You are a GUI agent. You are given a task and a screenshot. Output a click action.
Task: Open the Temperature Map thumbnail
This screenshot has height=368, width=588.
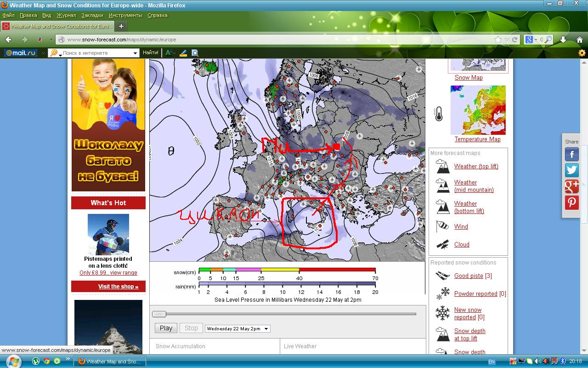[x=478, y=110]
